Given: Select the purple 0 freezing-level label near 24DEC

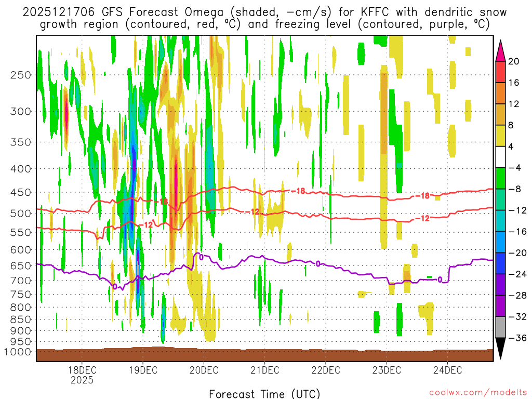Looking at the screenshot, I should [440, 280].
